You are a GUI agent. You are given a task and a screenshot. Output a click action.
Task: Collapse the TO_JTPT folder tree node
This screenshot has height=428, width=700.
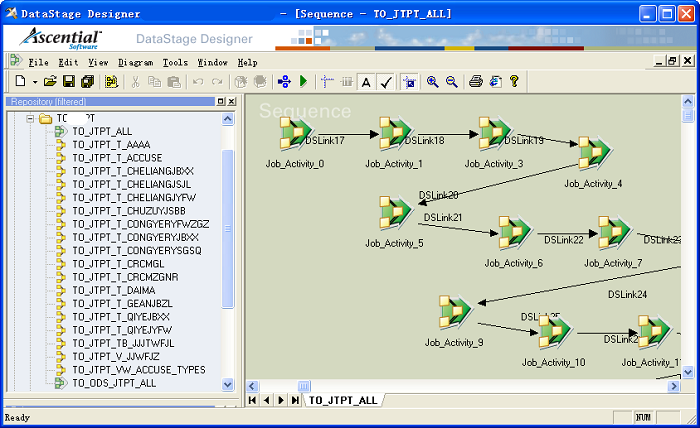click(x=30, y=118)
